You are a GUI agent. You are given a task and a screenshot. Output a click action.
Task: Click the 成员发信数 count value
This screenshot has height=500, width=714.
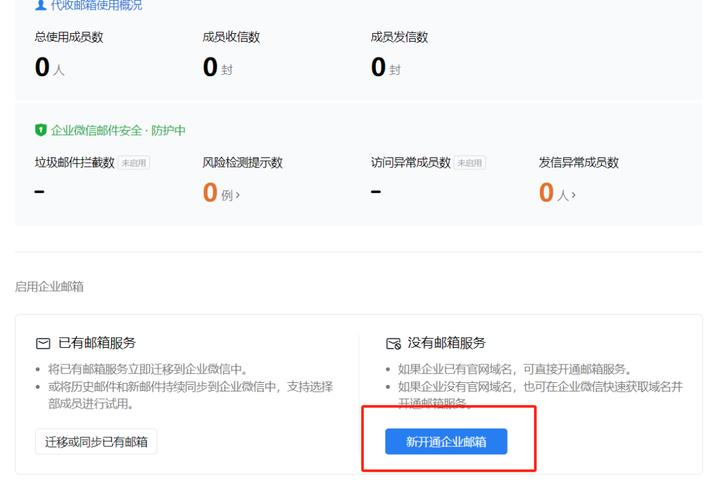(x=378, y=67)
